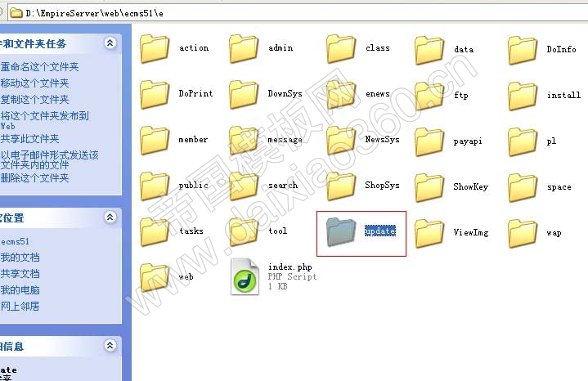
Task: Open the ViewImg folder
Action: (x=430, y=233)
